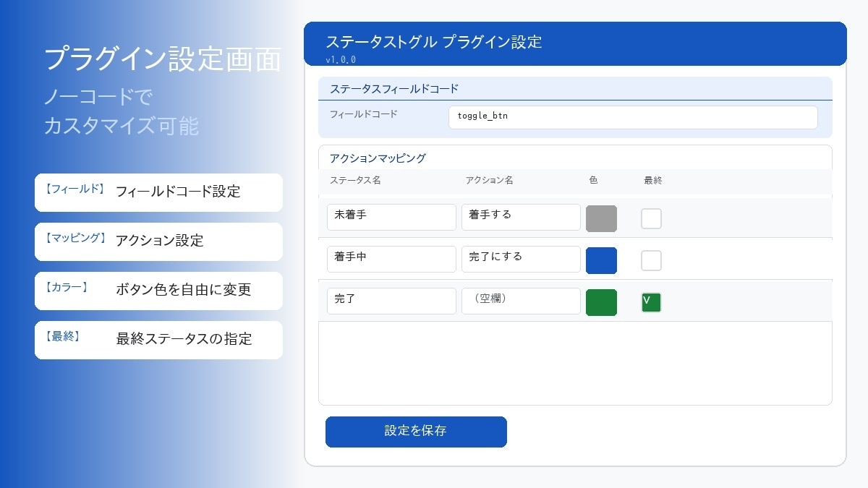
Task: Click the v1.0.0 version text
Action: pyautogui.click(x=341, y=59)
